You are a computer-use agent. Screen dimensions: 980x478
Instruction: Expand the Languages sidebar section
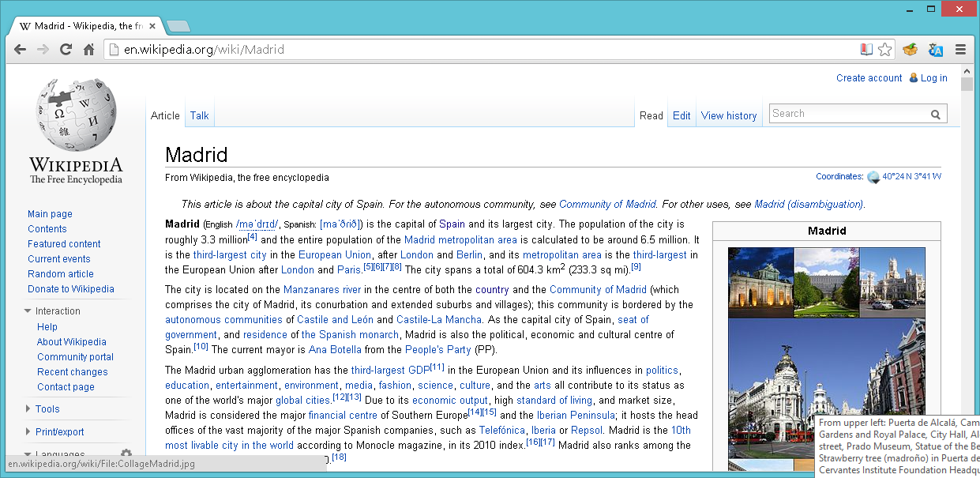pos(54,455)
